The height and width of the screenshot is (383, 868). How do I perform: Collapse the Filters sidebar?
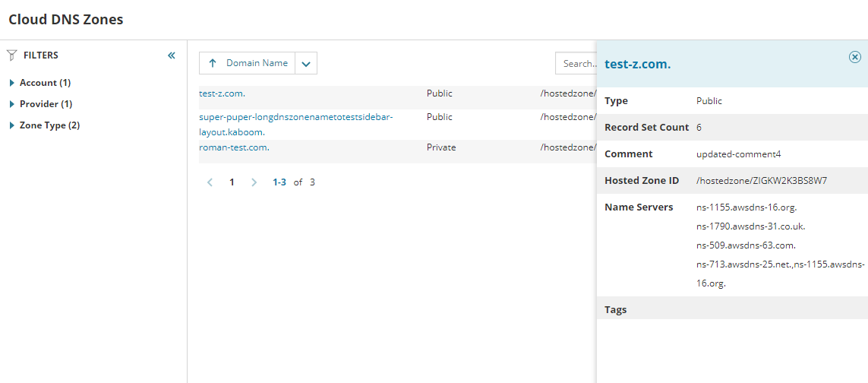click(x=172, y=55)
